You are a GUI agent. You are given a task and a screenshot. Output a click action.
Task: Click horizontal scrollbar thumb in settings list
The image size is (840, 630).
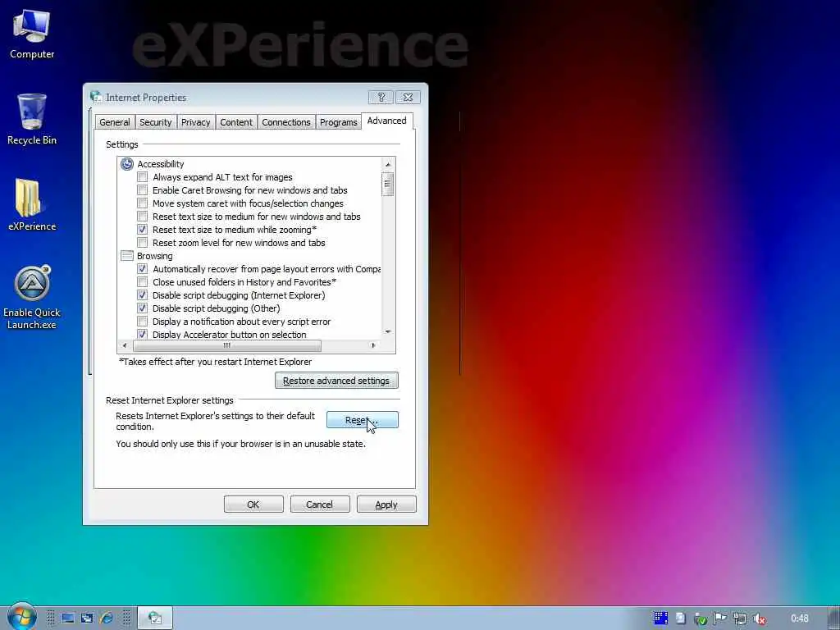[x=226, y=345]
